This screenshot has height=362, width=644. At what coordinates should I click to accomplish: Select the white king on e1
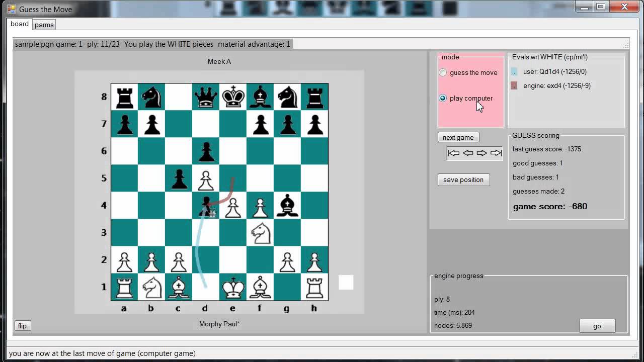coord(233,287)
